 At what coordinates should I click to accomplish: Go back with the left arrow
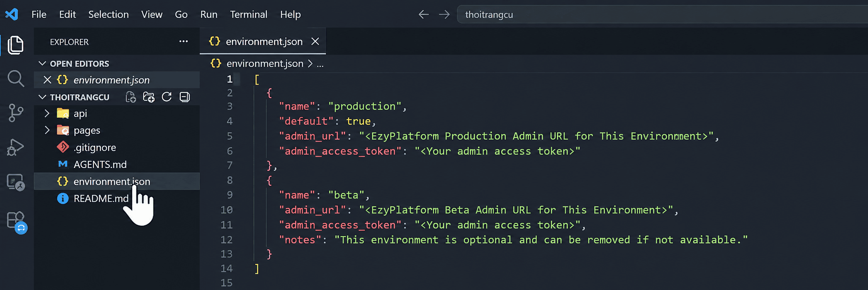point(423,15)
